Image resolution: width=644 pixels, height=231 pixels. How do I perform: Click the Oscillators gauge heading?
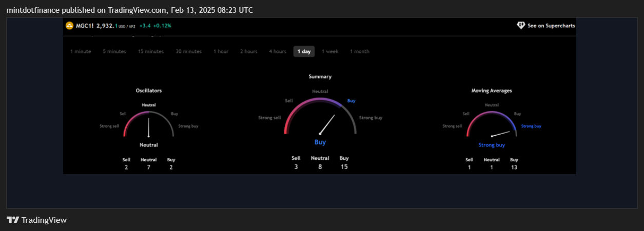[x=149, y=91]
